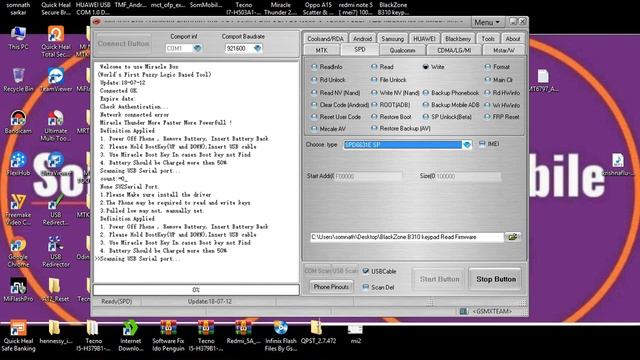Expand Comport inf dropdown
Viewport: 640px width, 360px height.
pyautogui.click(x=197, y=48)
